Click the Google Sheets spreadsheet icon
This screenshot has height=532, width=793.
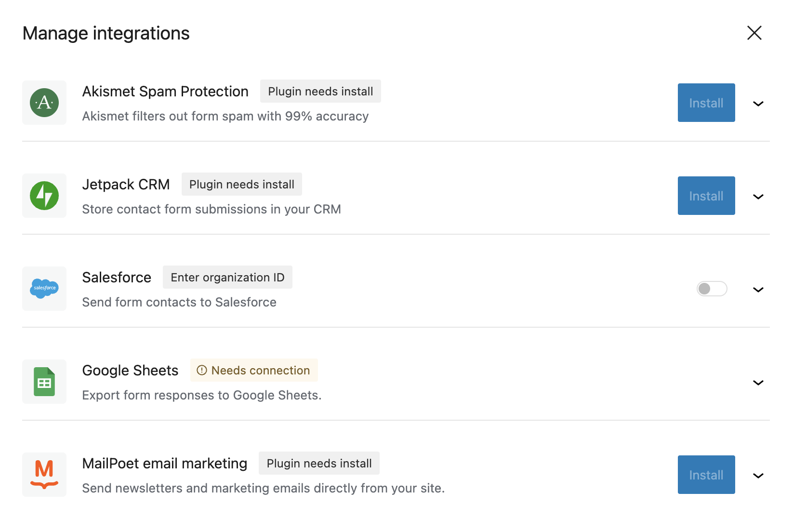click(44, 382)
